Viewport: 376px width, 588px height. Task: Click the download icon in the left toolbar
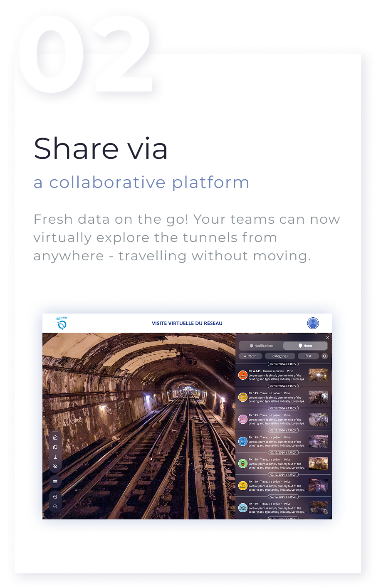(x=55, y=457)
